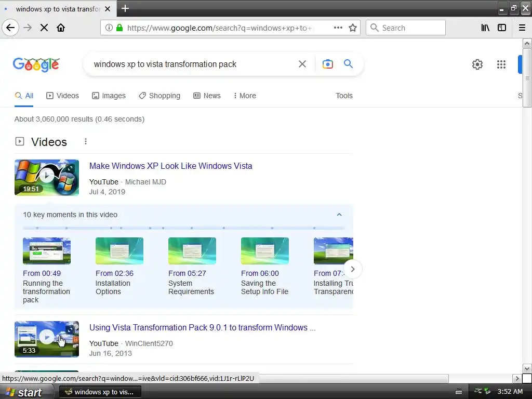Open 'Running the transformation pack' thumbnail

click(47, 251)
